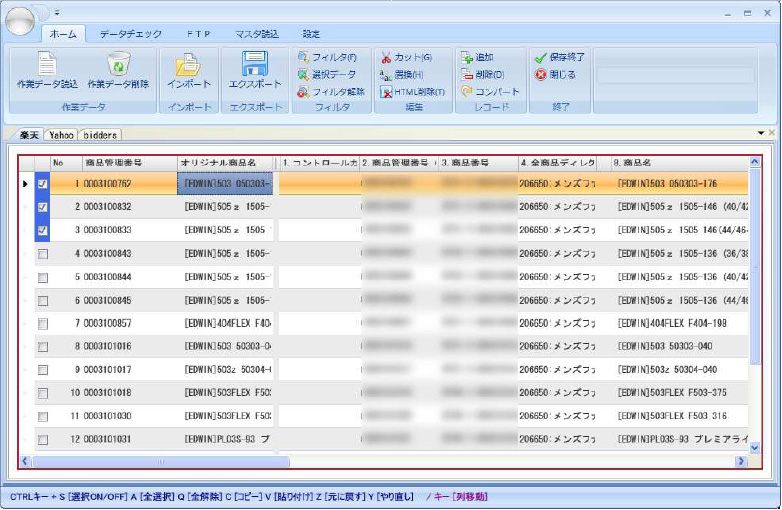This screenshot has height=510, width=782.
Task: Check the checkbox for row 9 0003101017
Action: coord(43,370)
